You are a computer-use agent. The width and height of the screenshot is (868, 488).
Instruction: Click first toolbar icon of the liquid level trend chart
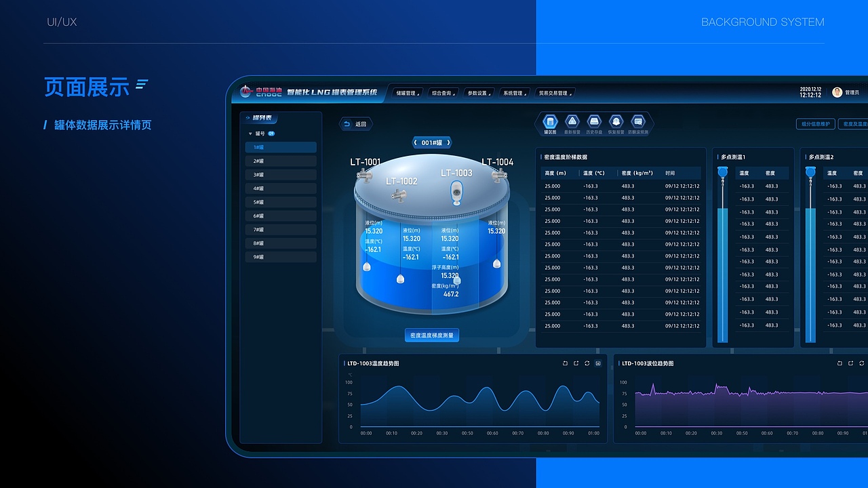point(840,363)
